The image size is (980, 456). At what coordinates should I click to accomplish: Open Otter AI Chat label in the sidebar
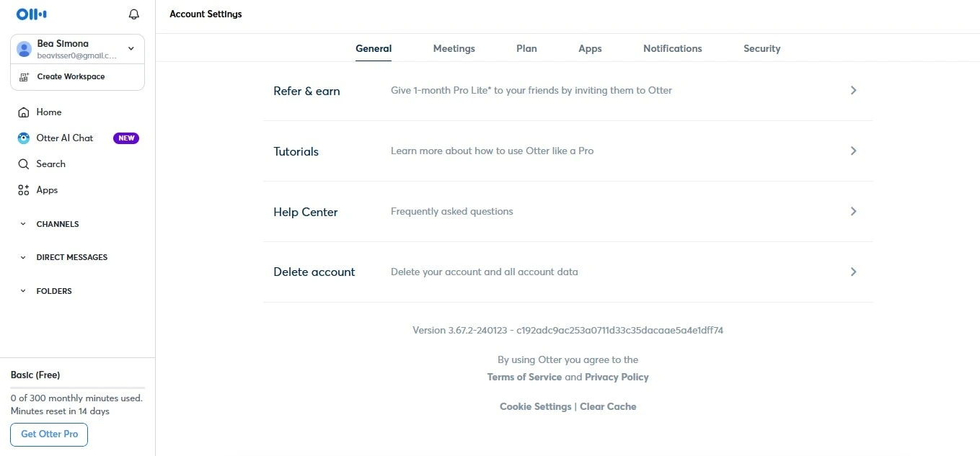point(65,138)
